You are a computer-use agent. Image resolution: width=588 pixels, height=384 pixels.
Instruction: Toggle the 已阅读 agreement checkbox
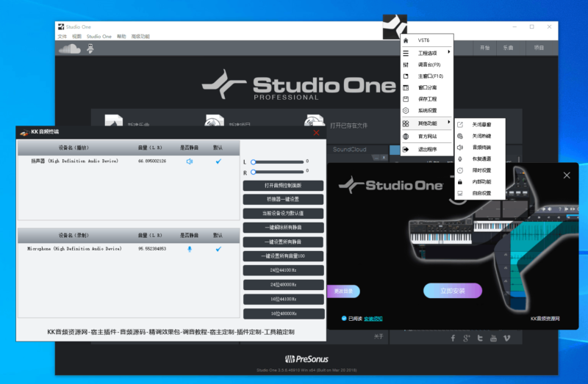click(x=343, y=319)
